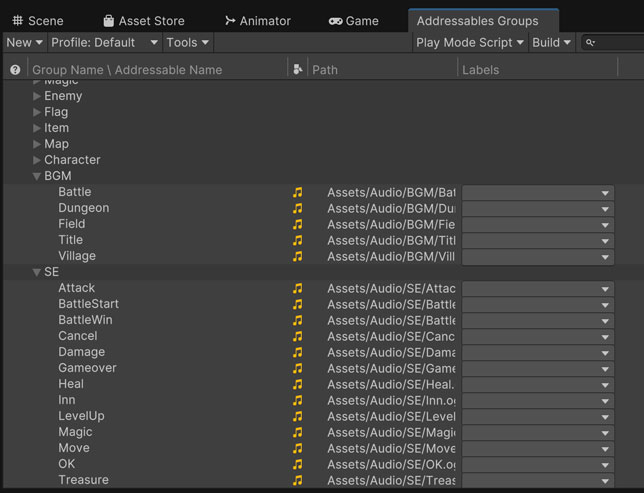Open labels dropdown for Gameover
Screen dimensions: 644x493
click(x=538, y=369)
